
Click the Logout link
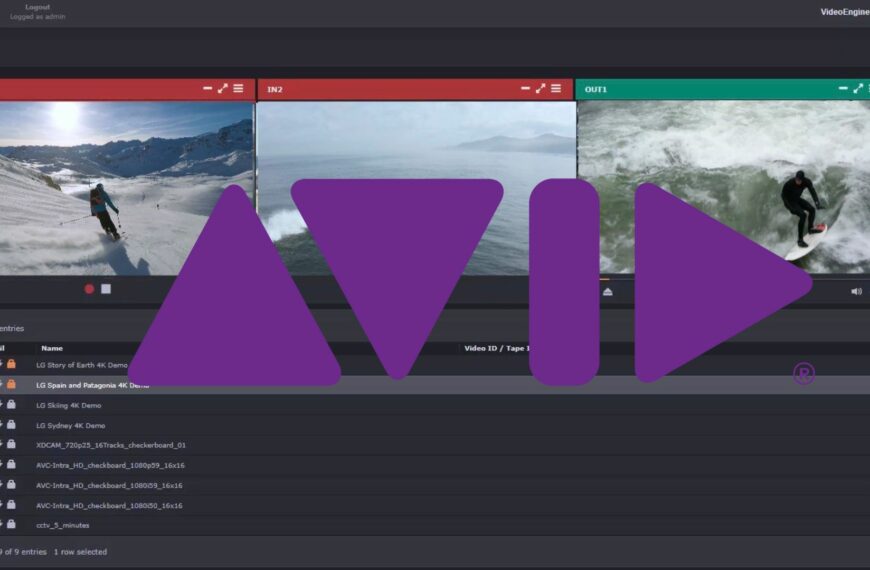click(37, 7)
